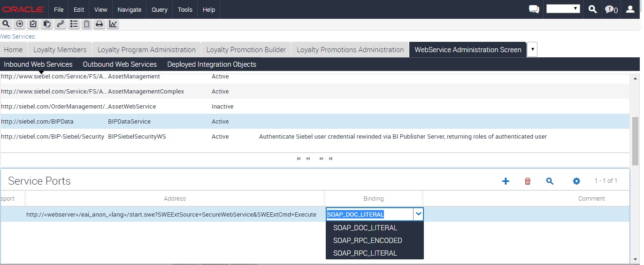This screenshot has height=265, width=644.
Task: Open the Query menu
Action: pos(160,9)
